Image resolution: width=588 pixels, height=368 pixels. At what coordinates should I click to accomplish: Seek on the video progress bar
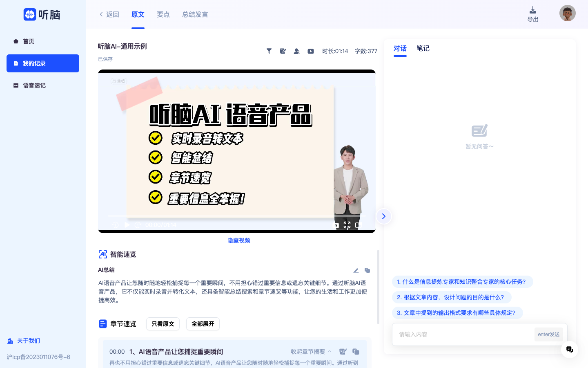(237, 216)
